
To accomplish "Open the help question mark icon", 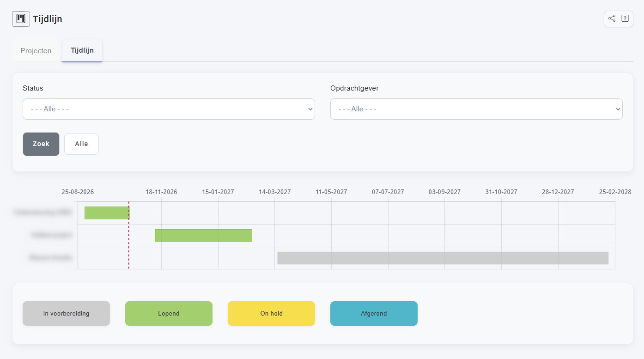I will pyautogui.click(x=625, y=18).
